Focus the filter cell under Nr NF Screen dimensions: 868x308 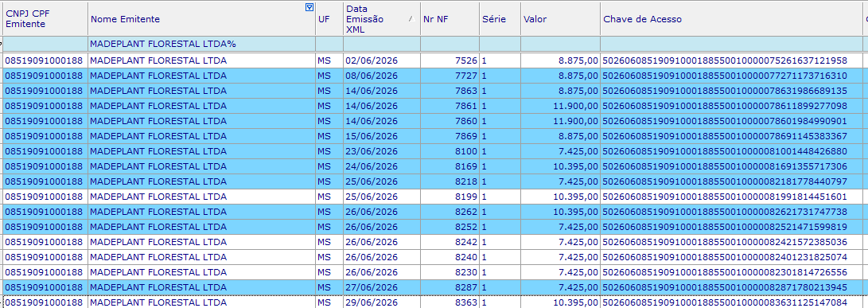click(450, 43)
